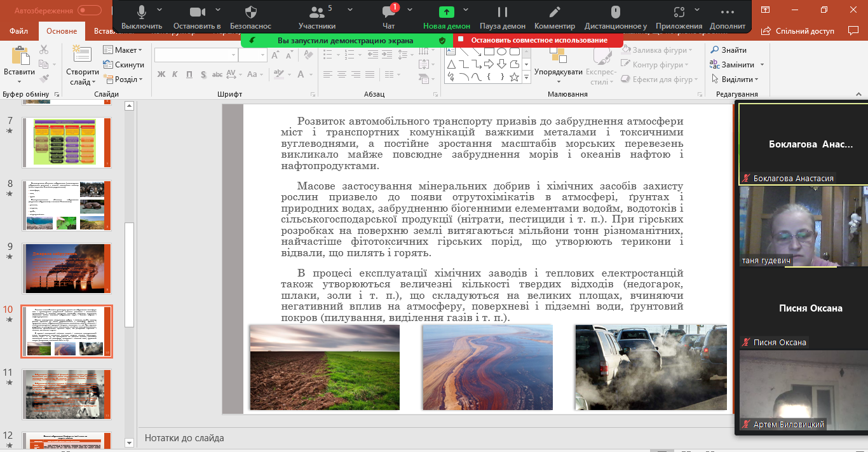Cut selection with the scissors icon
Screen dimensions: 868x452
click(44, 50)
